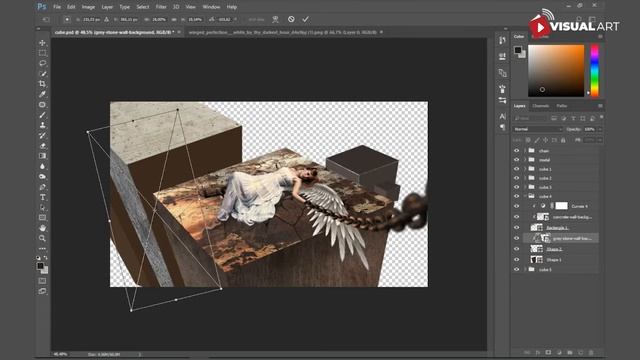Switch to the Paths tab
The width and height of the screenshot is (640, 360).
click(x=561, y=106)
